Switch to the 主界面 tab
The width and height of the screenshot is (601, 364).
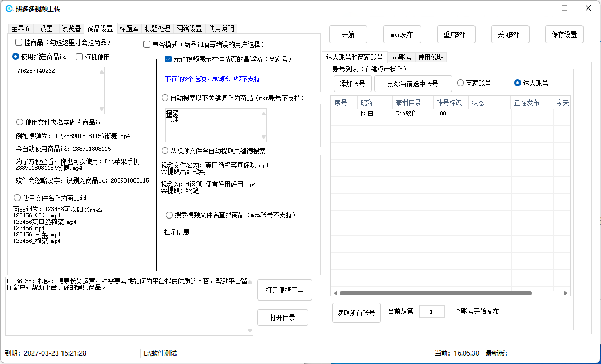tap(21, 29)
